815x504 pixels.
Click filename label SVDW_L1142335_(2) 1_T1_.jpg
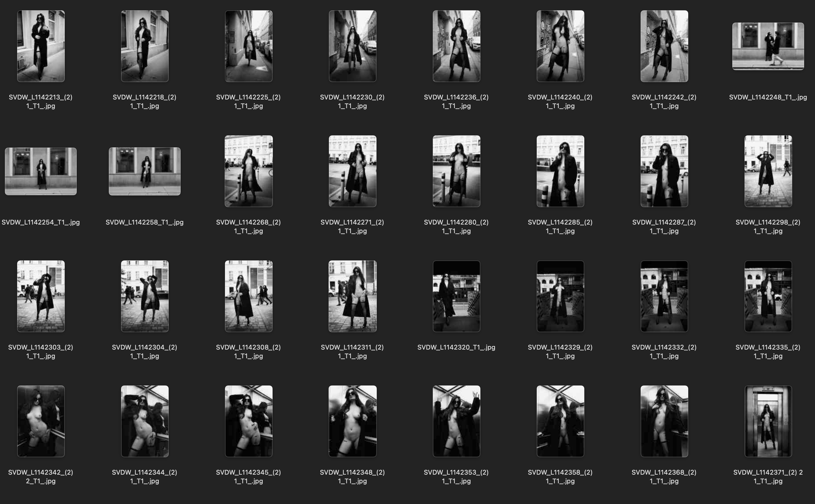tap(768, 351)
